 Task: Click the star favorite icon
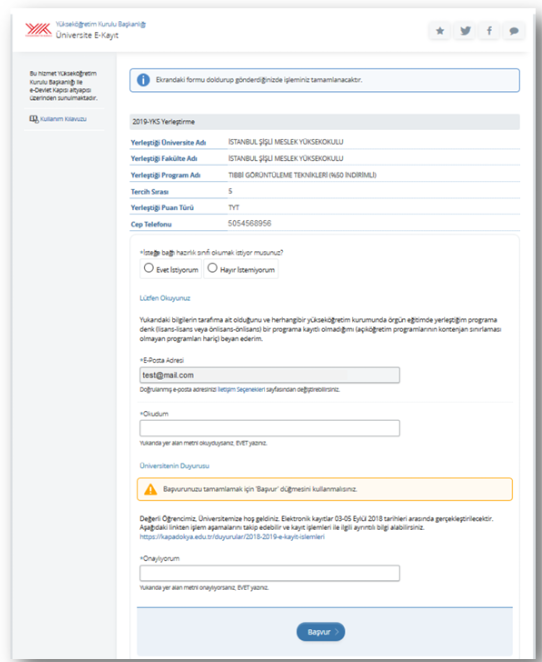click(x=440, y=31)
